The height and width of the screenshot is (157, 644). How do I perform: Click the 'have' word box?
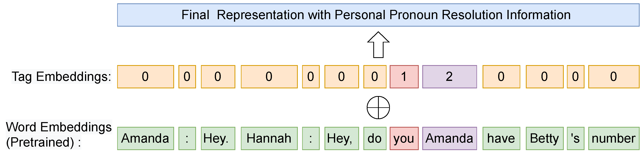[x=501, y=138]
